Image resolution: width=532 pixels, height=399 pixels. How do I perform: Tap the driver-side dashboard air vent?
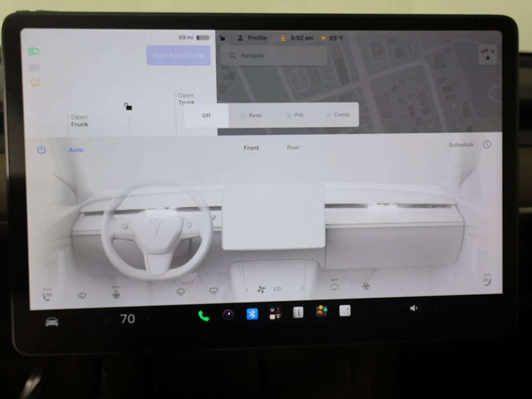coord(163,209)
